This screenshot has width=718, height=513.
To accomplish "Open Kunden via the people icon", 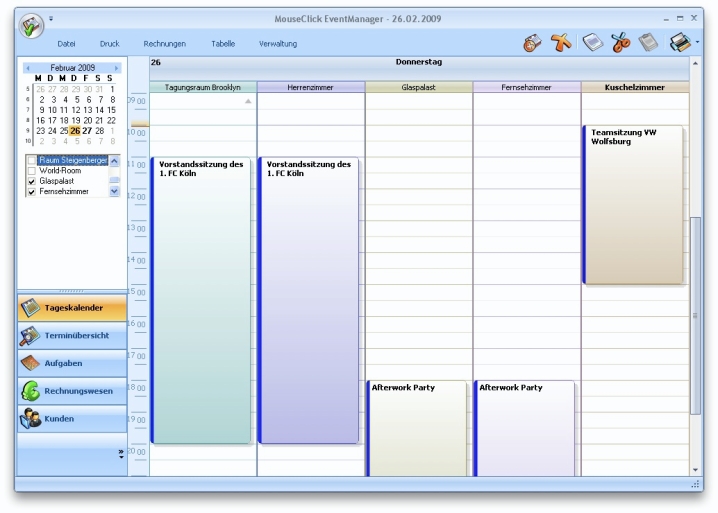I will 72,419.
